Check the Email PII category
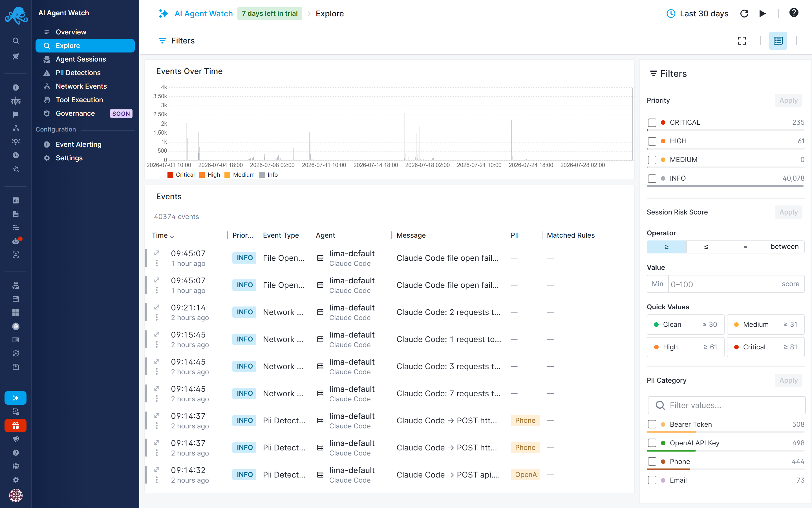812x508 pixels. click(652, 480)
